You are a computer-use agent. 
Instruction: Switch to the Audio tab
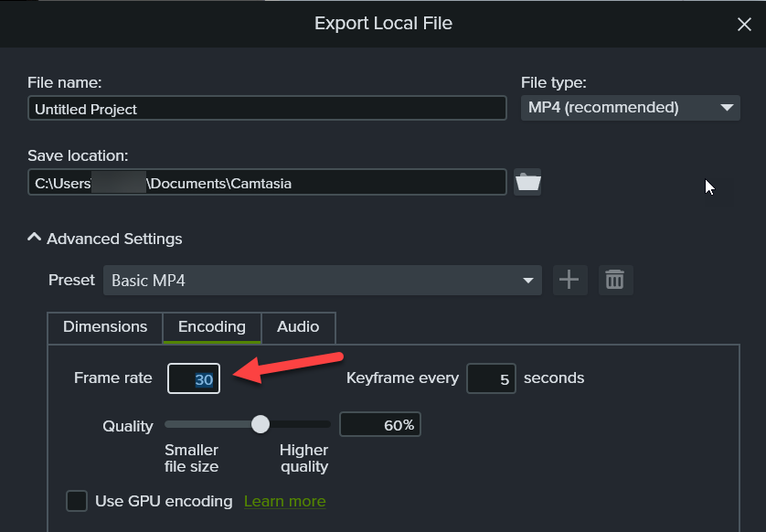click(298, 327)
